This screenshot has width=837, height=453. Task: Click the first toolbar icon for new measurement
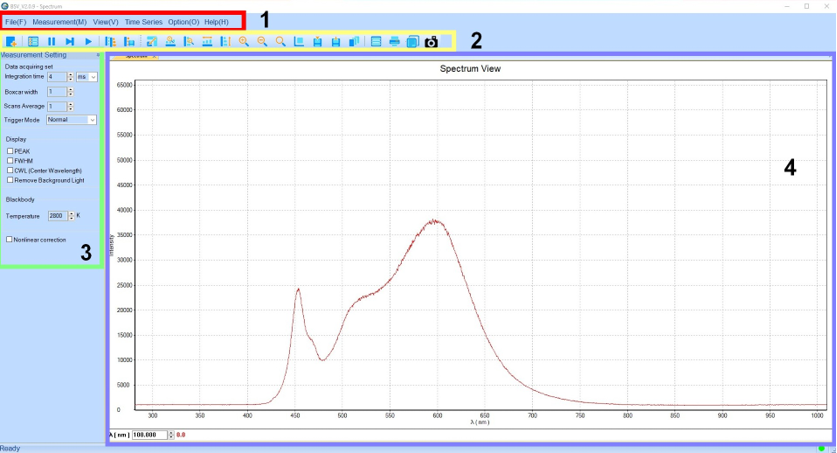click(11, 42)
